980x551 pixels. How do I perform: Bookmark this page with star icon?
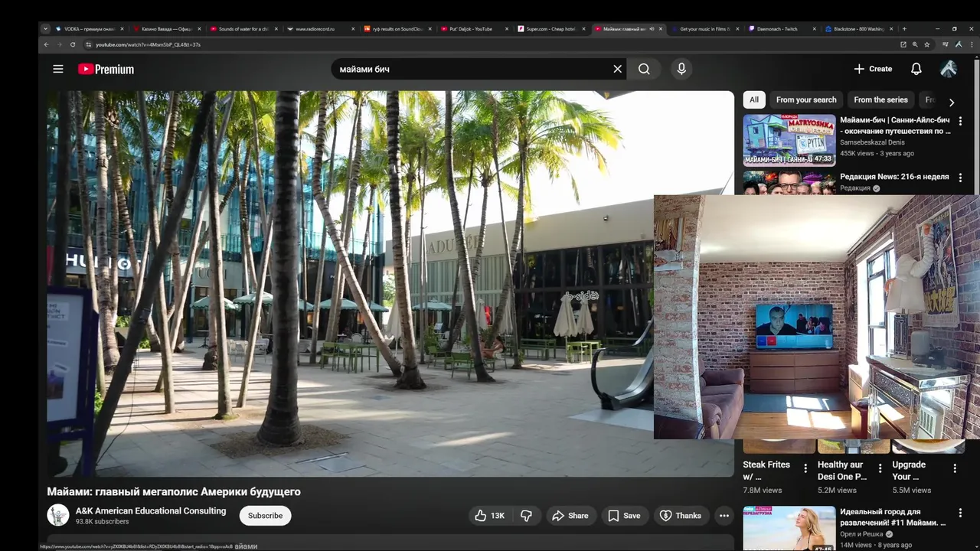coord(926,44)
